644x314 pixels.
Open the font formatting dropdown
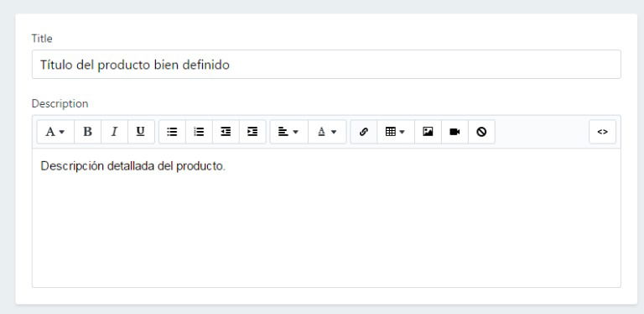click(55, 132)
